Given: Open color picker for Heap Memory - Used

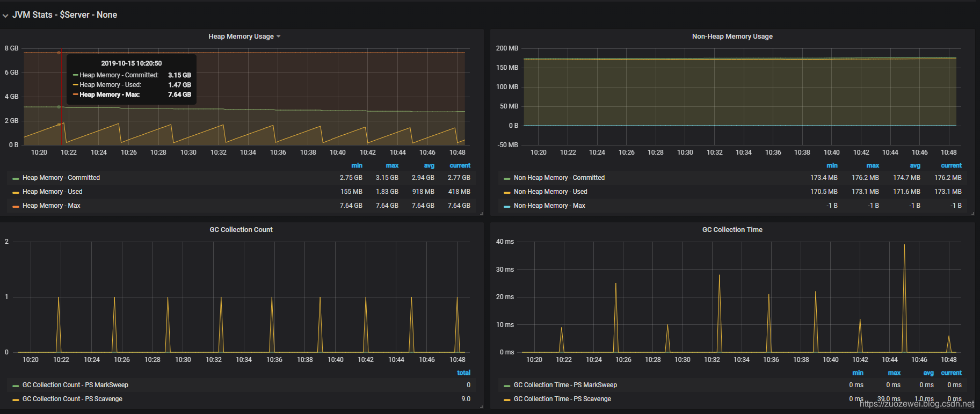Looking at the screenshot, I should coord(16,192).
